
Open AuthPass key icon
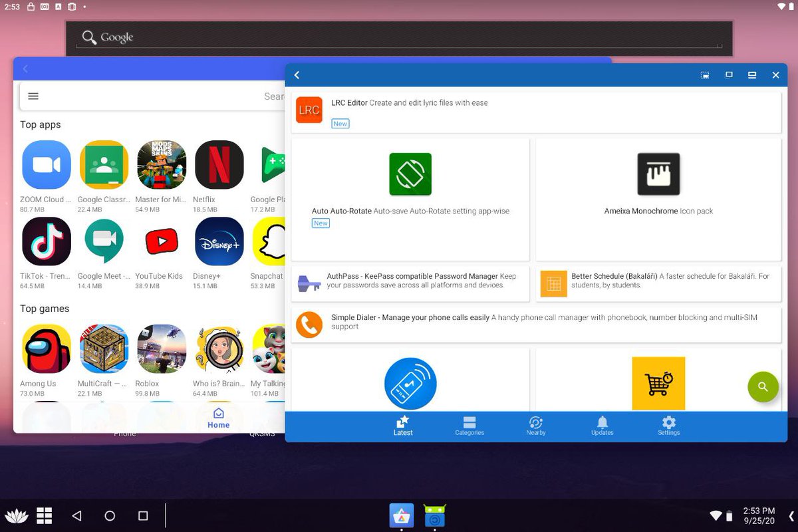point(309,284)
